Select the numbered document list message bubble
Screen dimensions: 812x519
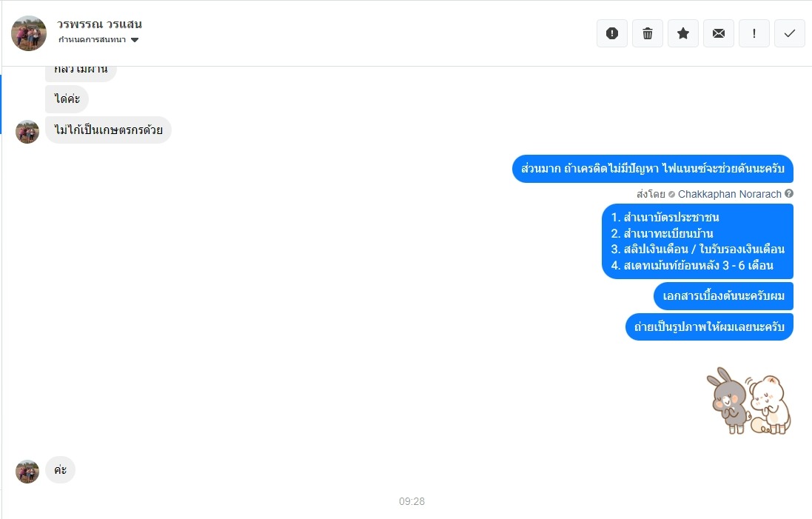697,241
